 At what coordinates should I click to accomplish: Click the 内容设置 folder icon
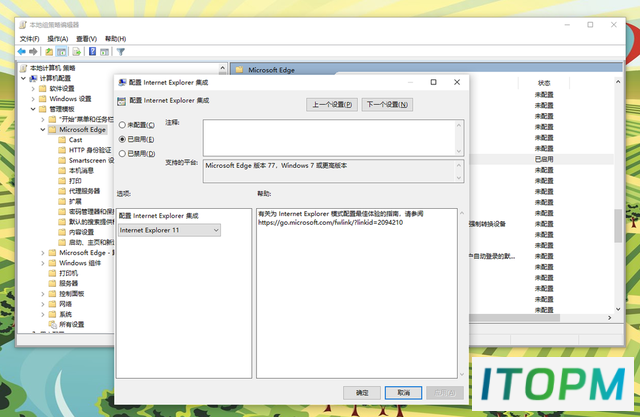62,232
